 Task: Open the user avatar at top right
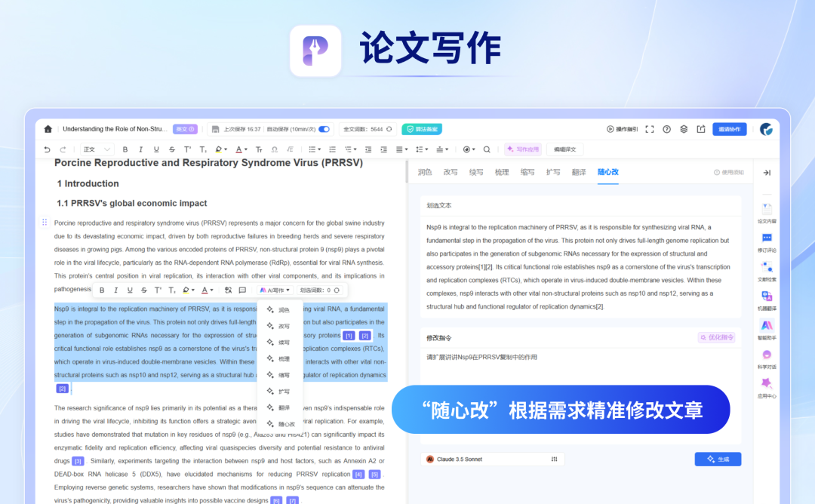click(x=766, y=129)
